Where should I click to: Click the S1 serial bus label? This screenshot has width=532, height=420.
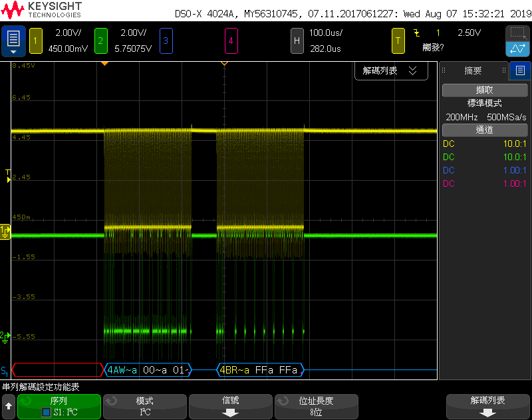5,371
